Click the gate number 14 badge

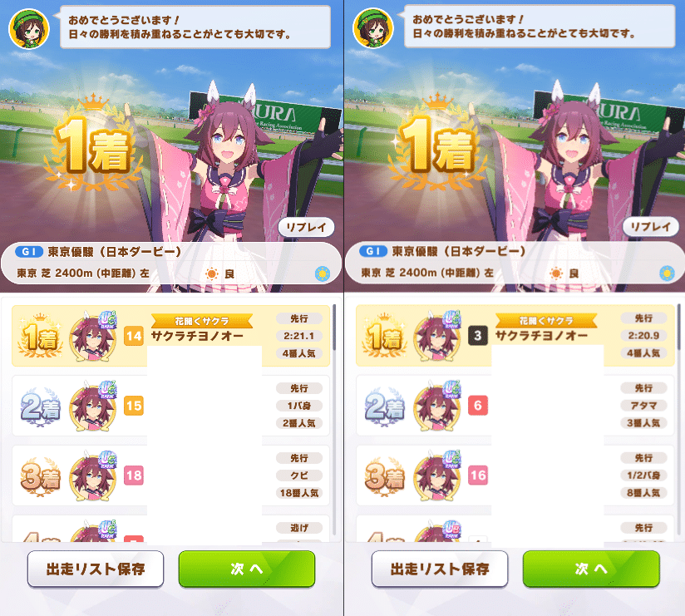pos(134,336)
